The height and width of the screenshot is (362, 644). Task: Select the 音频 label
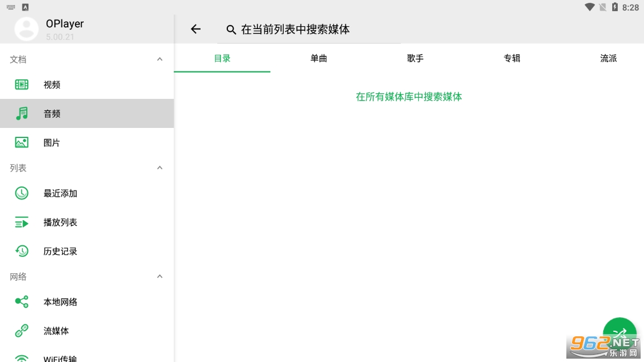coord(52,114)
